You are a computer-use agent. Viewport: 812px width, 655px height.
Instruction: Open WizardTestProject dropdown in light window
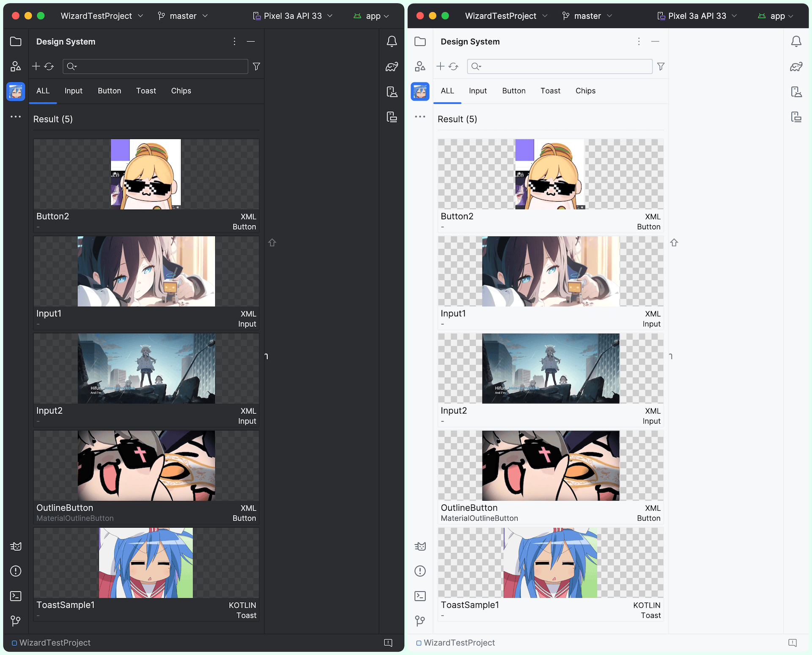[x=506, y=16]
